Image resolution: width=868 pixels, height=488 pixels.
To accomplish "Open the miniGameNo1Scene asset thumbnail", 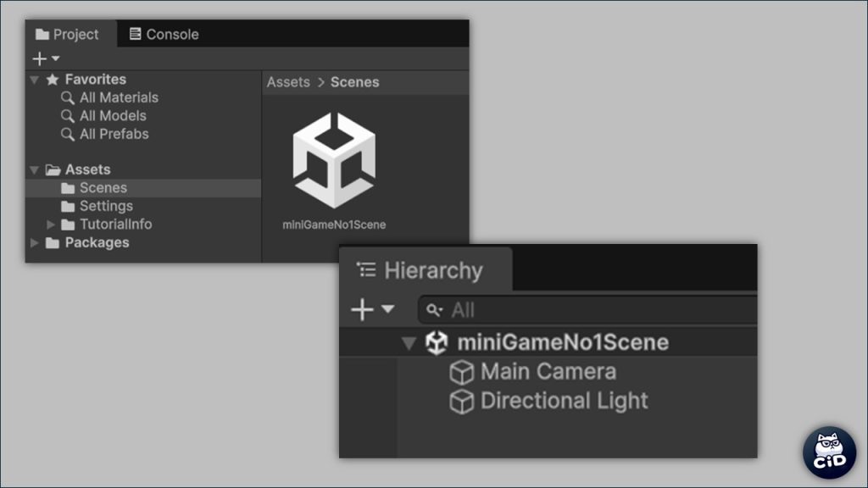I will click(x=333, y=160).
